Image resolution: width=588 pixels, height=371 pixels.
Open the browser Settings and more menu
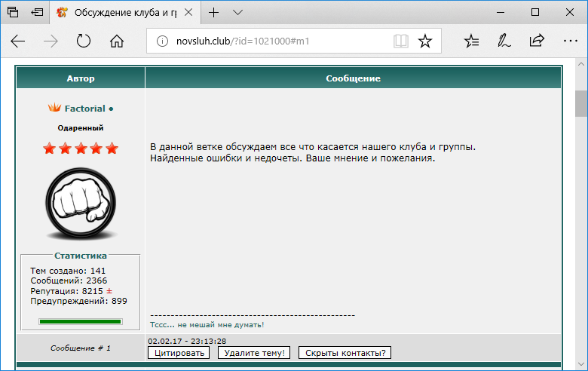(x=570, y=41)
